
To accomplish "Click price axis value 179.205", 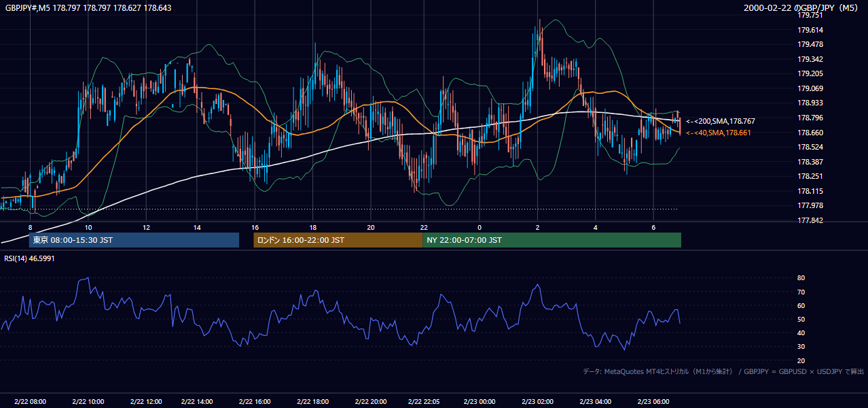I will click(x=810, y=73).
